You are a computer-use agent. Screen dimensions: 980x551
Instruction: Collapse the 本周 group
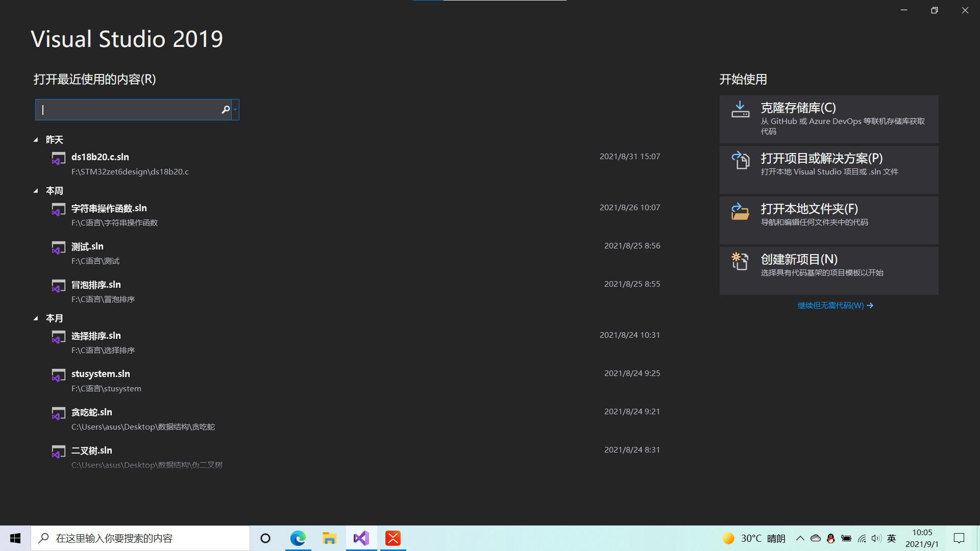tap(36, 191)
